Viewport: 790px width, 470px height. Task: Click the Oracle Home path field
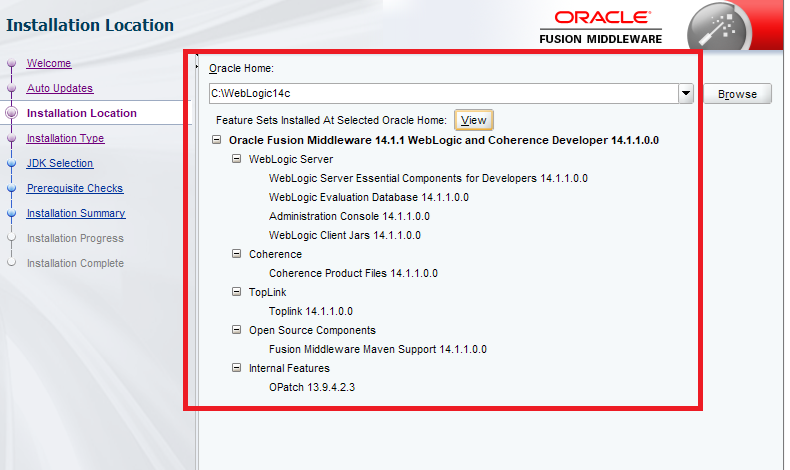tap(444, 94)
